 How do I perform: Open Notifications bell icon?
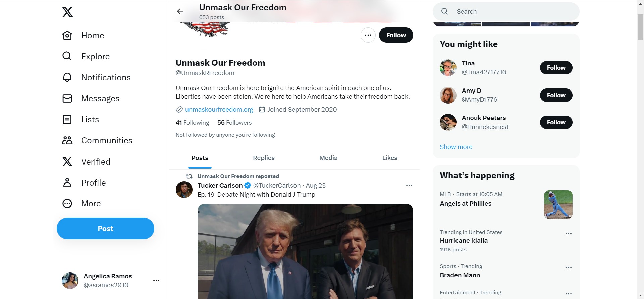click(x=67, y=77)
